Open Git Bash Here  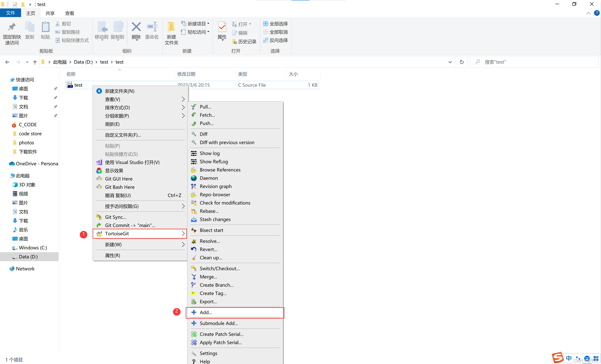click(x=119, y=187)
